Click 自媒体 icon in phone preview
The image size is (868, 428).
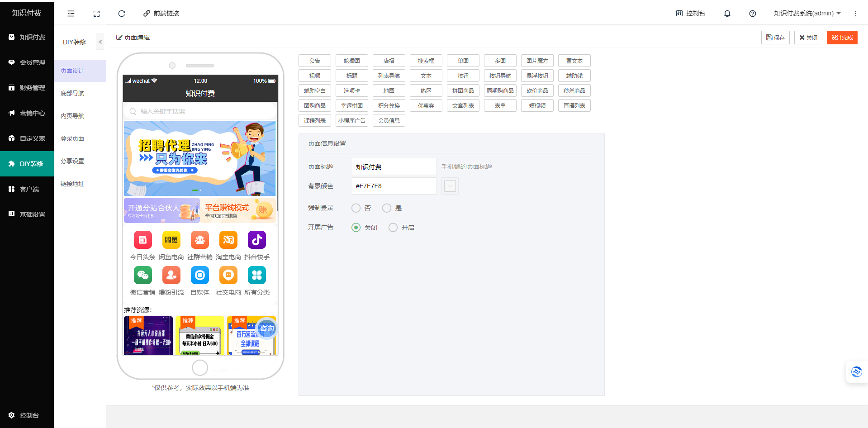coord(200,275)
